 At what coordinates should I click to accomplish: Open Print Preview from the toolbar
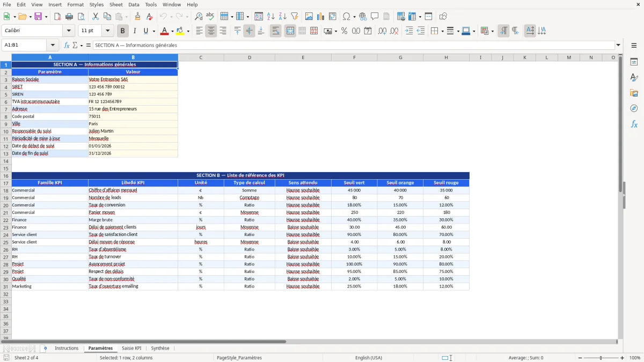pyautogui.click(x=81, y=17)
